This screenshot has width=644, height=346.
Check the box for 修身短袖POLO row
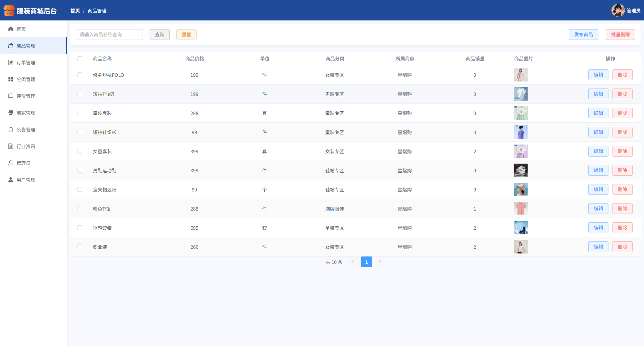pos(80,75)
